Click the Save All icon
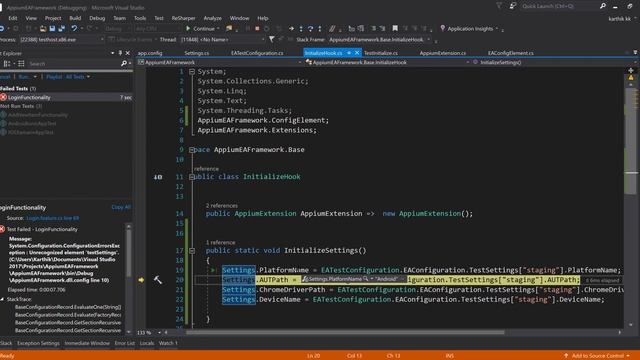 pos(62,29)
